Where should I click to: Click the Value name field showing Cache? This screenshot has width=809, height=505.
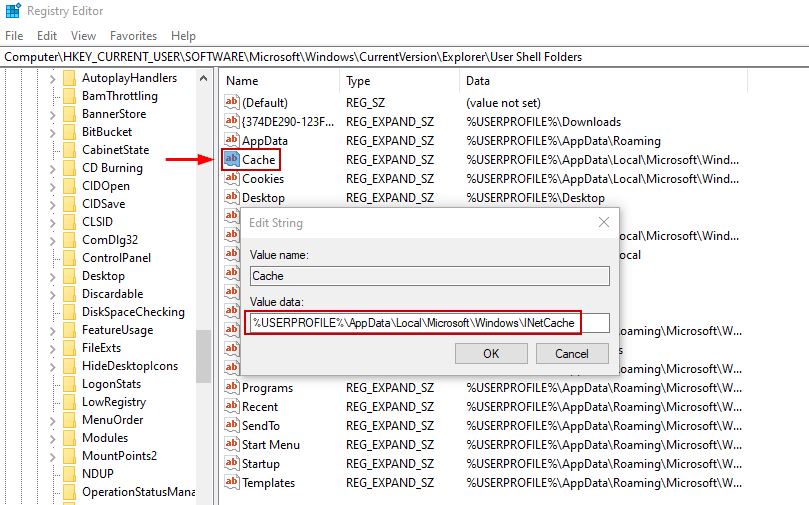pyautogui.click(x=429, y=276)
